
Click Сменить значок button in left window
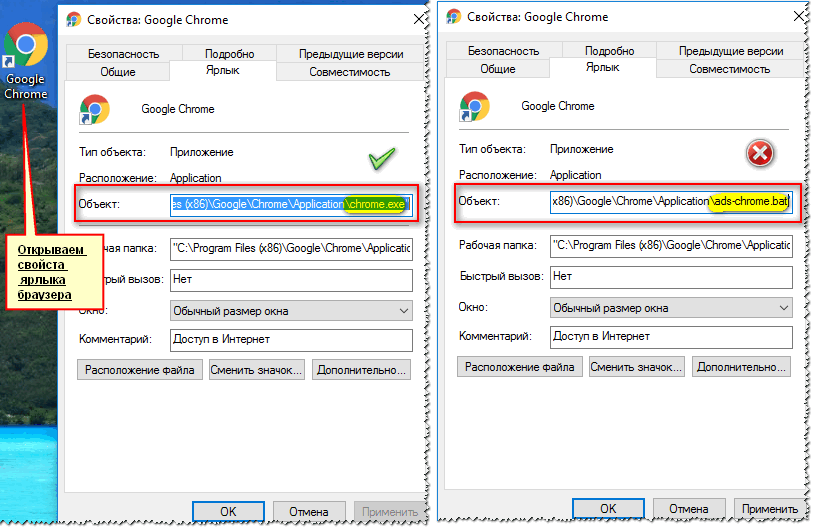pyautogui.click(x=257, y=370)
